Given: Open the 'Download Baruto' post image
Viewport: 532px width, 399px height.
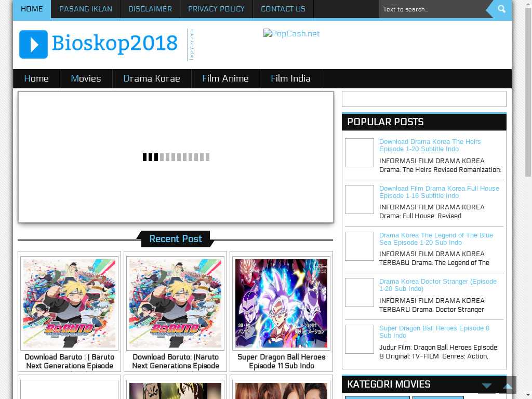Looking at the screenshot, I should pos(69,303).
